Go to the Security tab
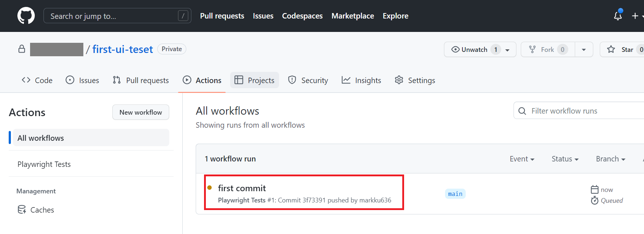 [x=308, y=80]
